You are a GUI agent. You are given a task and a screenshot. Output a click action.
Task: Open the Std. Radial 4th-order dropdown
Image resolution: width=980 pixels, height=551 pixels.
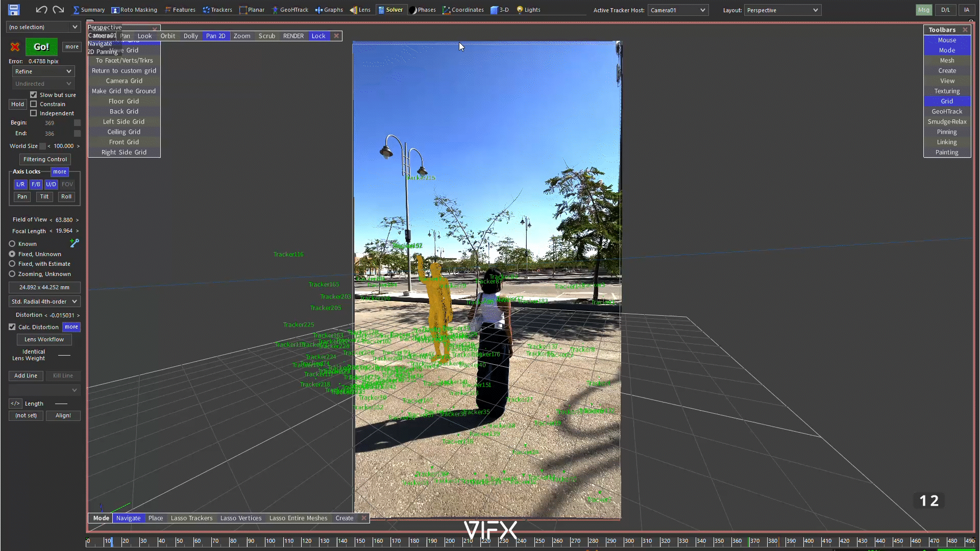click(x=44, y=302)
